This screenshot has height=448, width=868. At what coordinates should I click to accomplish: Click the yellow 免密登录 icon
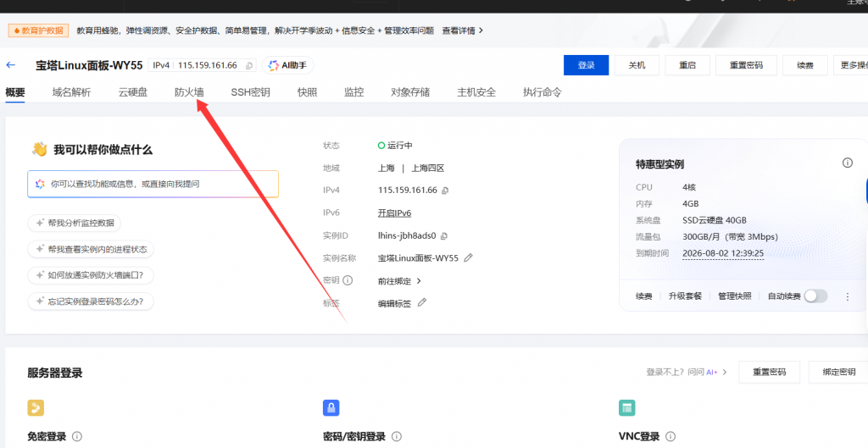coord(36,408)
